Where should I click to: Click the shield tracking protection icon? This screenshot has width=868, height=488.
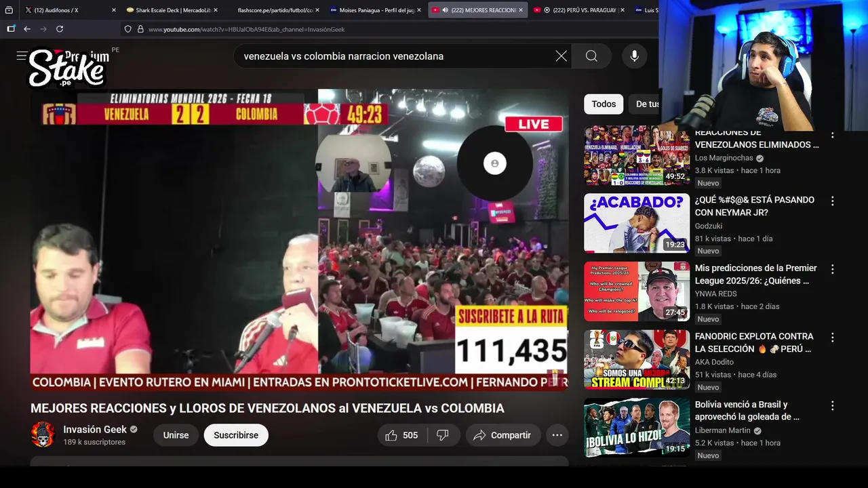pos(127,29)
